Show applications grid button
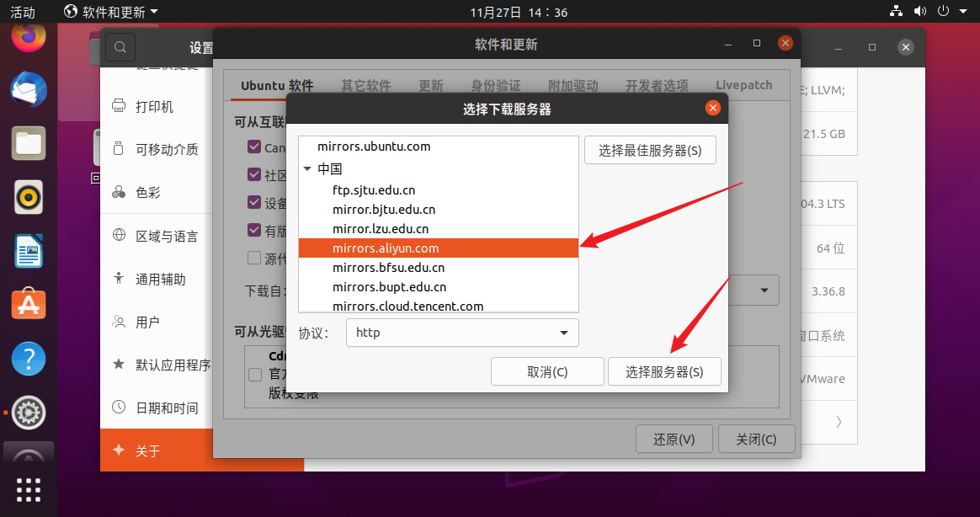 [x=29, y=490]
